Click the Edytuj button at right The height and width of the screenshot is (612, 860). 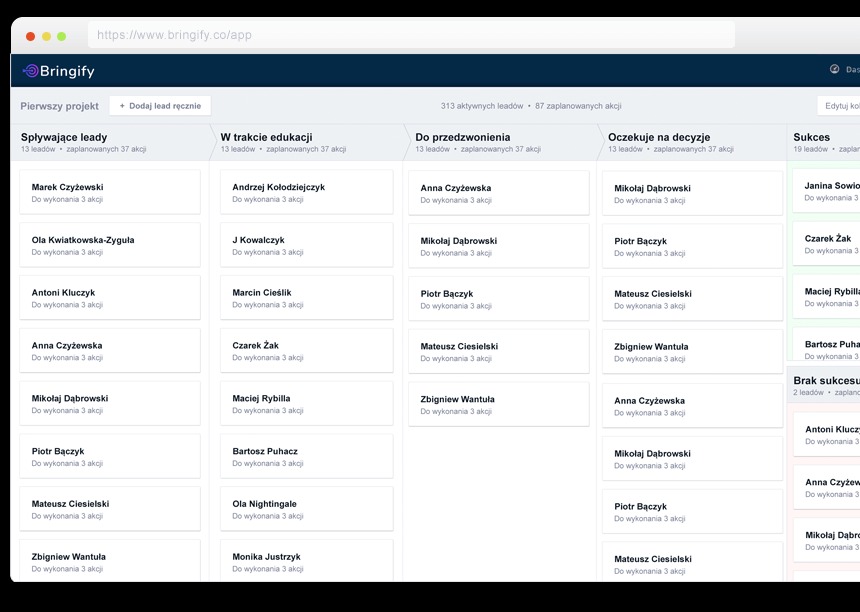pos(840,106)
